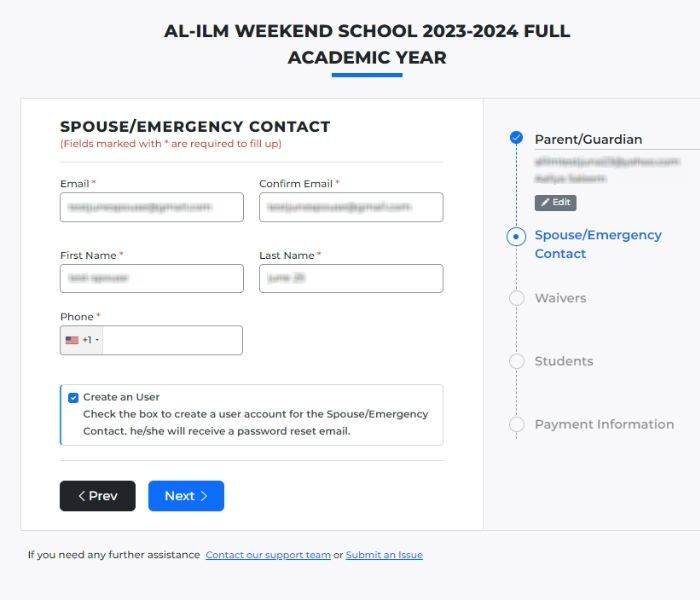Viewport: 700px width, 600px height.
Task: Click the Waivers step circle icon
Action: tap(516, 298)
